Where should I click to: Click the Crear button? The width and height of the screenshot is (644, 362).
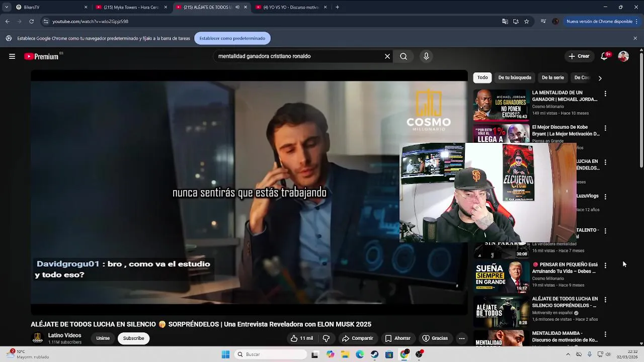579,56
